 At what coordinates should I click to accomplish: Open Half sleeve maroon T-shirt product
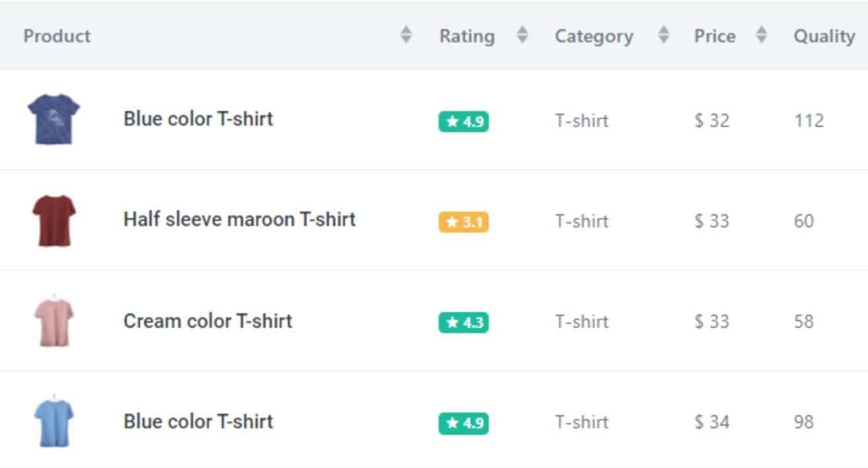click(239, 219)
